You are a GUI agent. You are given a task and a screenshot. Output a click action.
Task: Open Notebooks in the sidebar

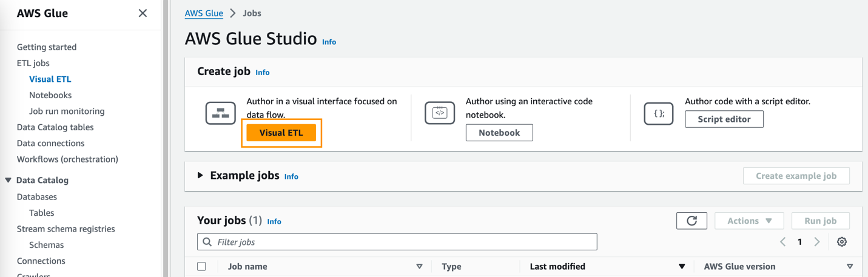50,95
